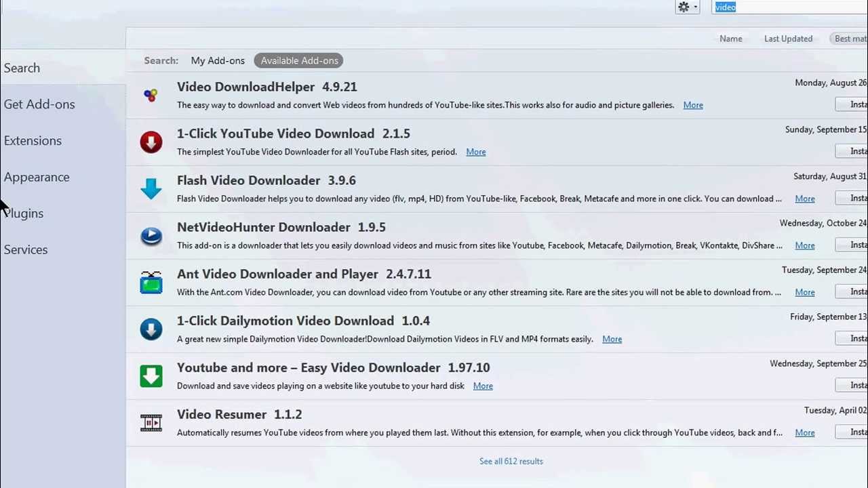The width and height of the screenshot is (868, 488).
Task: Open the Search category in sidebar
Action: point(62,68)
